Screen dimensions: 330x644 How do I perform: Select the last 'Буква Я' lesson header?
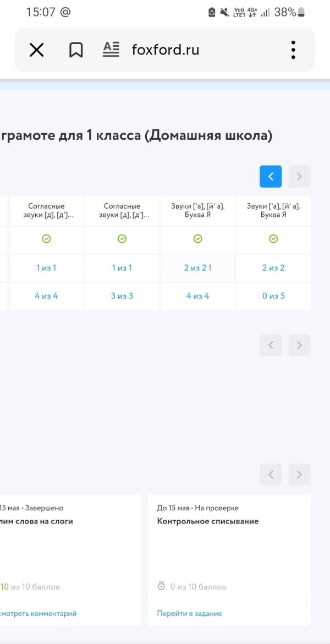pos(273,211)
